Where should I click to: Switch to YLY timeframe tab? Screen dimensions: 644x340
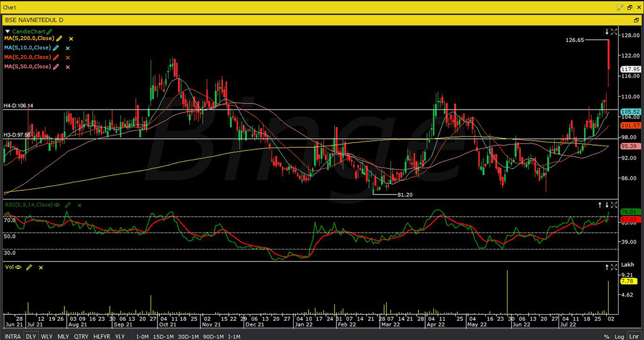(120, 336)
